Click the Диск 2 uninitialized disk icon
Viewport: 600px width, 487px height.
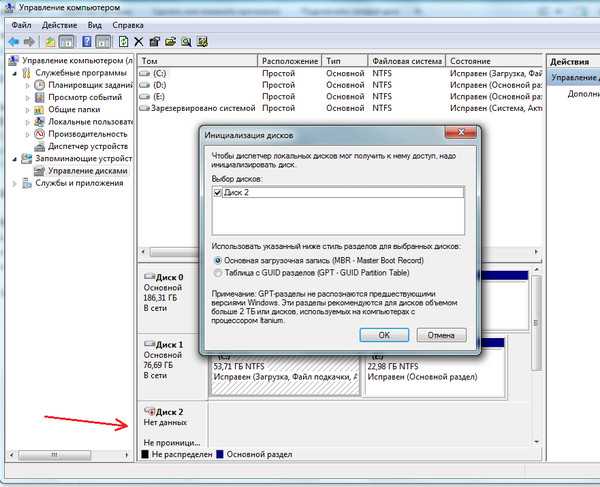click(x=149, y=412)
